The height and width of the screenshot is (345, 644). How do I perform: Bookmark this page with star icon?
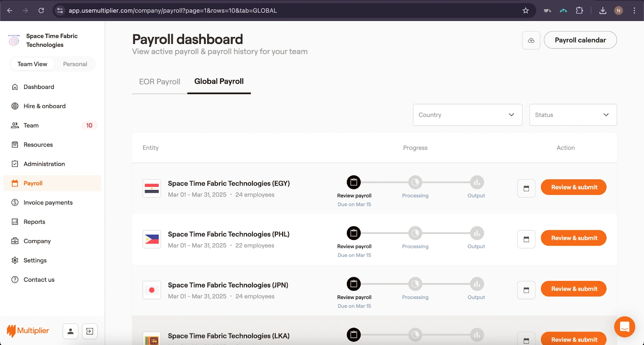tap(525, 10)
